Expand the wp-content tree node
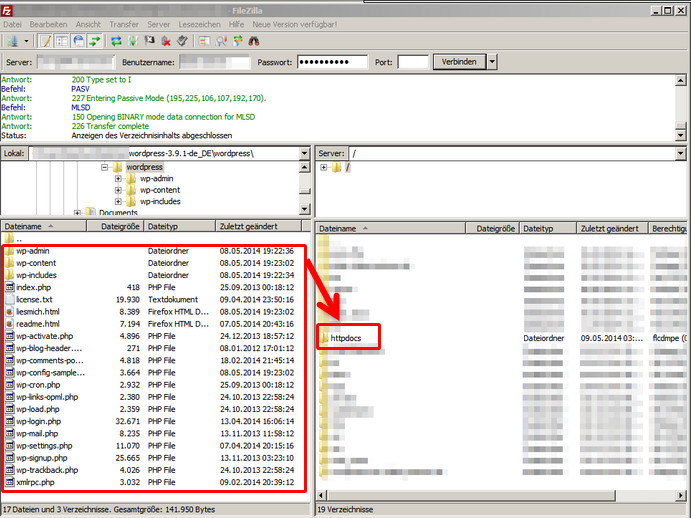 pos(118,190)
